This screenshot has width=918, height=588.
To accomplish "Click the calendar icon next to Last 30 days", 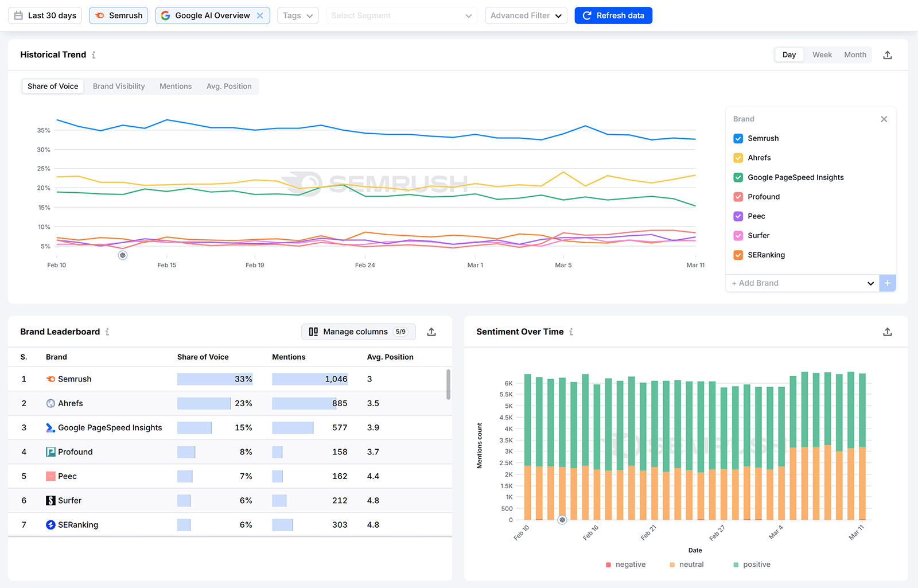I will point(17,15).
